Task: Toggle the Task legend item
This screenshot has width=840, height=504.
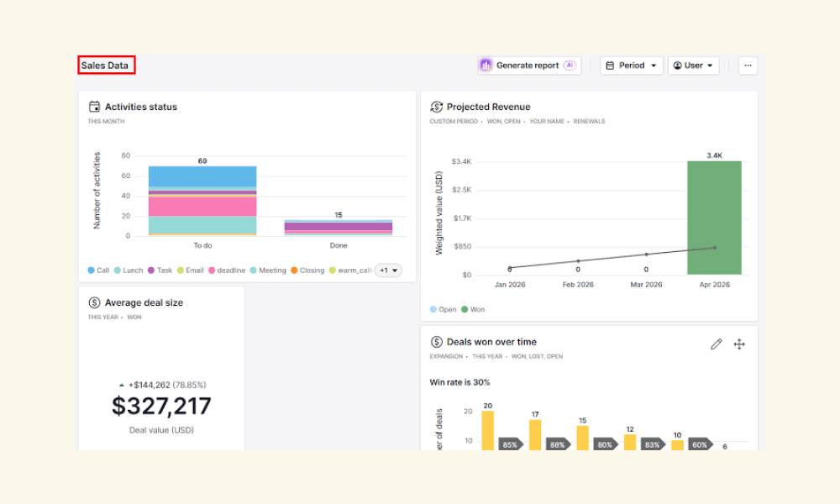Action: coord(160,270)
